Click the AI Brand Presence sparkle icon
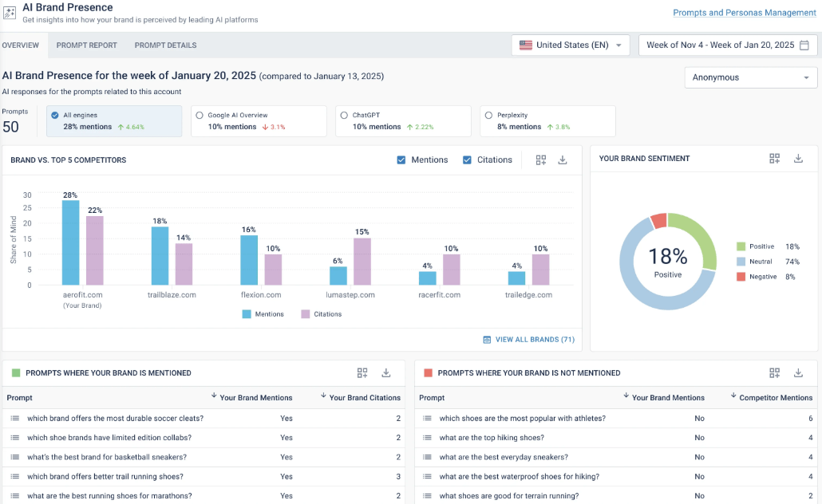822x504 pixels. [x=10, y=13]
